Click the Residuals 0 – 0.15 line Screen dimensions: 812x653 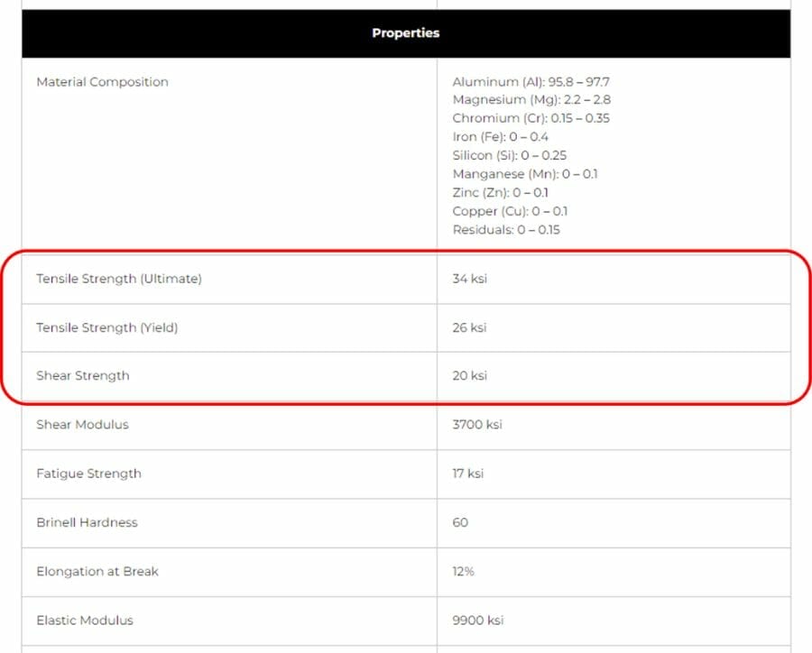(506, 230)
